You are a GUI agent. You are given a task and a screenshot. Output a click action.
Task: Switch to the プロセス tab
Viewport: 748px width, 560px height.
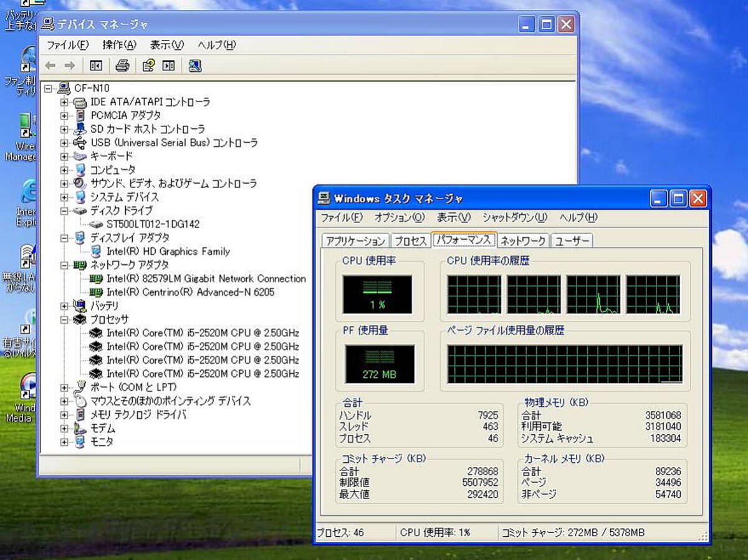tap(411, 241)
